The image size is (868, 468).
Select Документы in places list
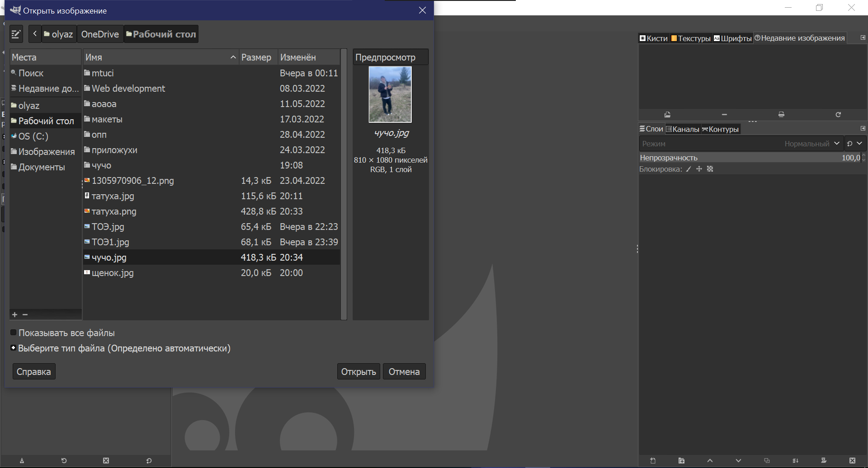[45, 167]
